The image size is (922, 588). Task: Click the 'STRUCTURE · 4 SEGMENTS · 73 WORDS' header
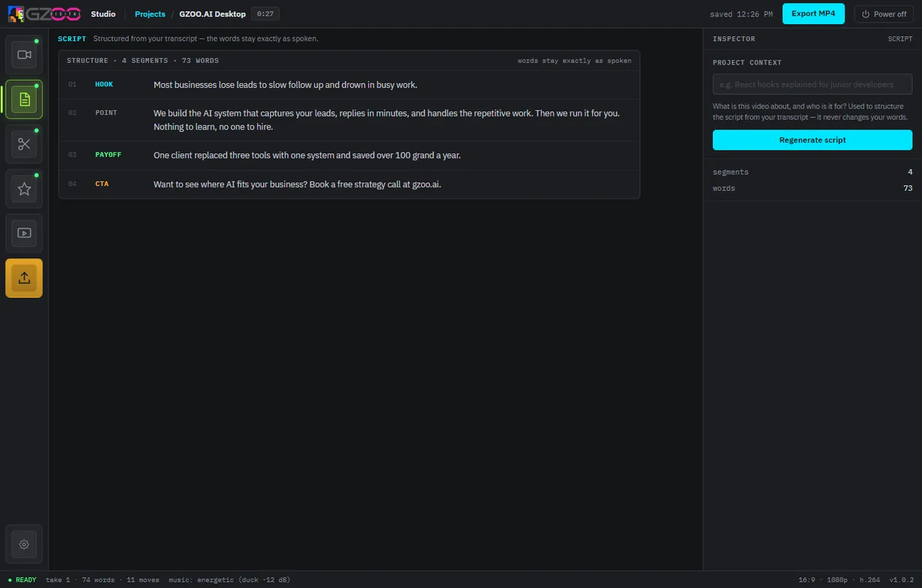pyautogui.click(x=143, y=61)
